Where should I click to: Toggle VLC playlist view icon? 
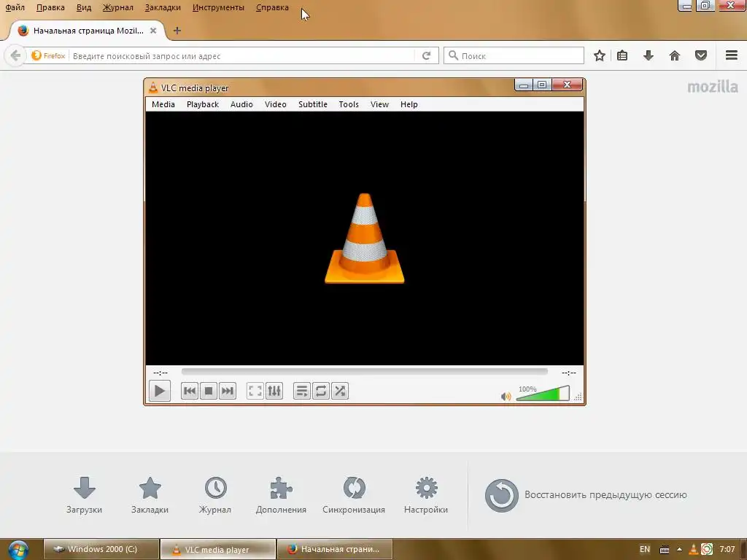pyautogui.click(x=302, y=391)
